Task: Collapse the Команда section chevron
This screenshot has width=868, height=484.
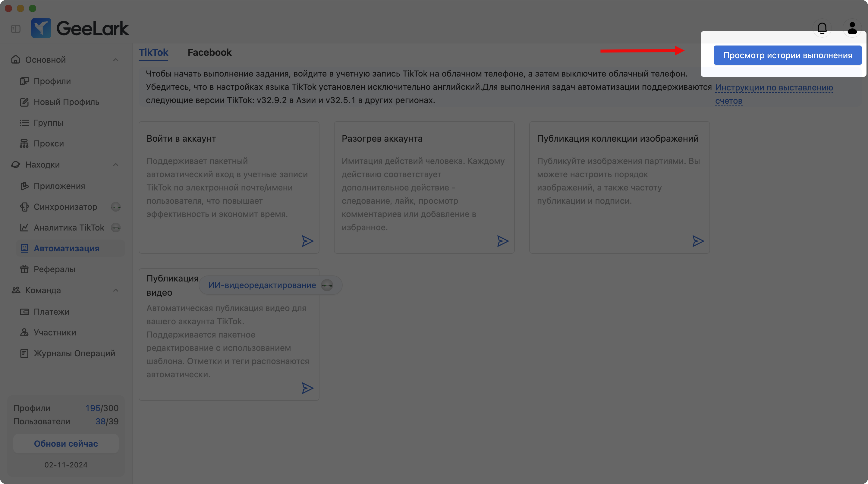Action: click(115, 291)
